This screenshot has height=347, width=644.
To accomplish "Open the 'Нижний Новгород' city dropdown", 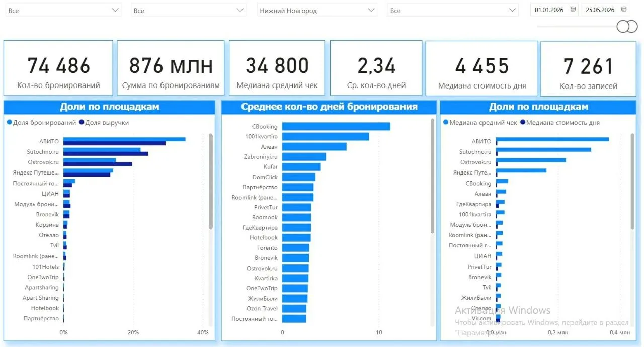I will click(317, 10).
